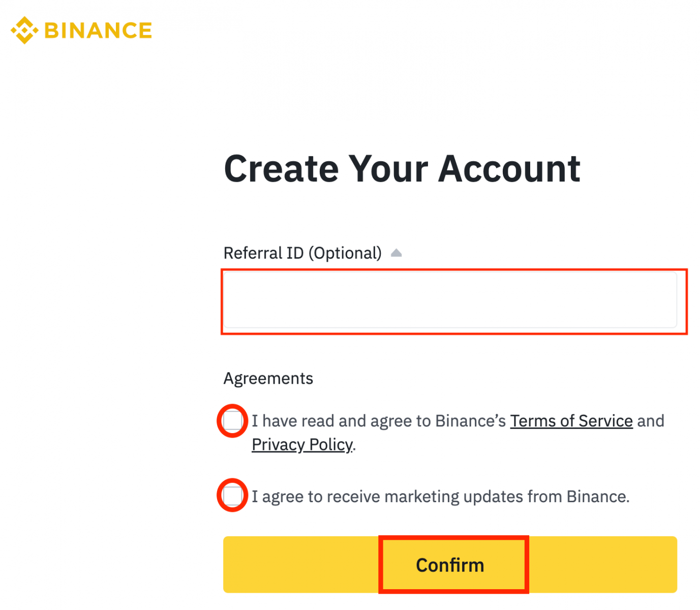Click the Binance diamond logo symbol
Image resolution: width=700 pixels, height=610 pixels.
(x=24, y=30)
